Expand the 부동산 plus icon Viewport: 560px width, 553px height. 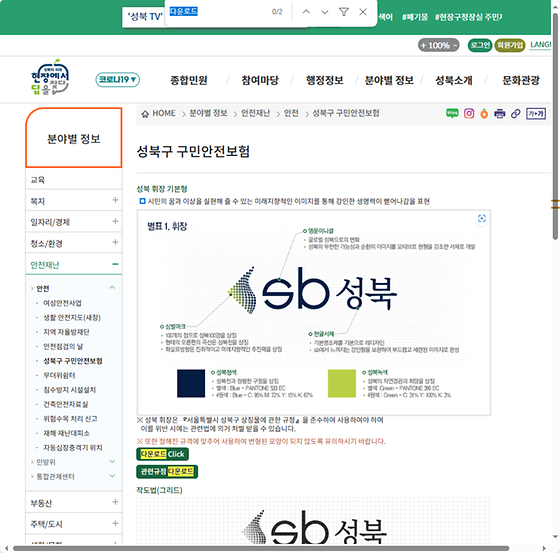tap(115, 502)
